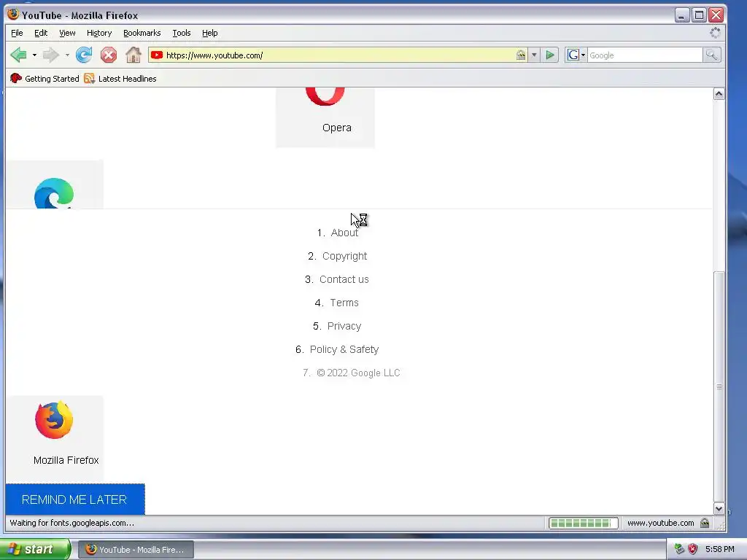Click the Windows Start button

[35, 549]
